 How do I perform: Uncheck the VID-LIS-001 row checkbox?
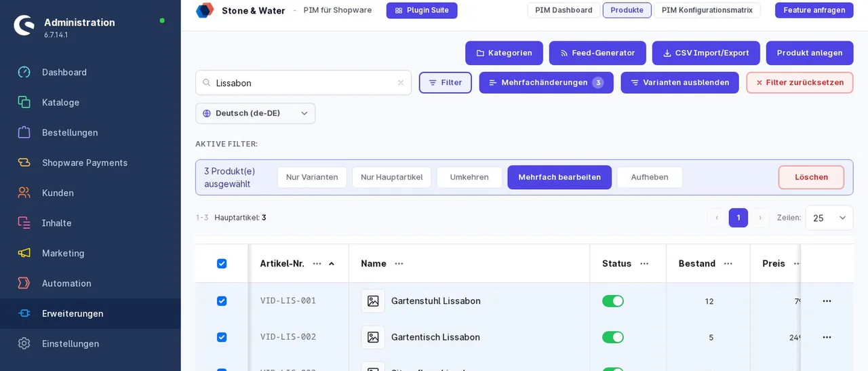[222, 301]
